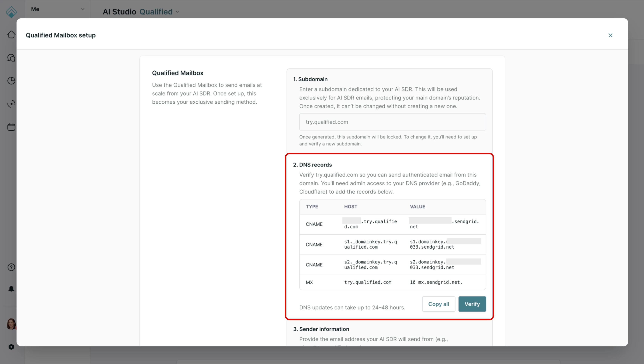
Task: Expand the Qualified workspace chevron
Action: pyautogui.click(x=178, y=12)
